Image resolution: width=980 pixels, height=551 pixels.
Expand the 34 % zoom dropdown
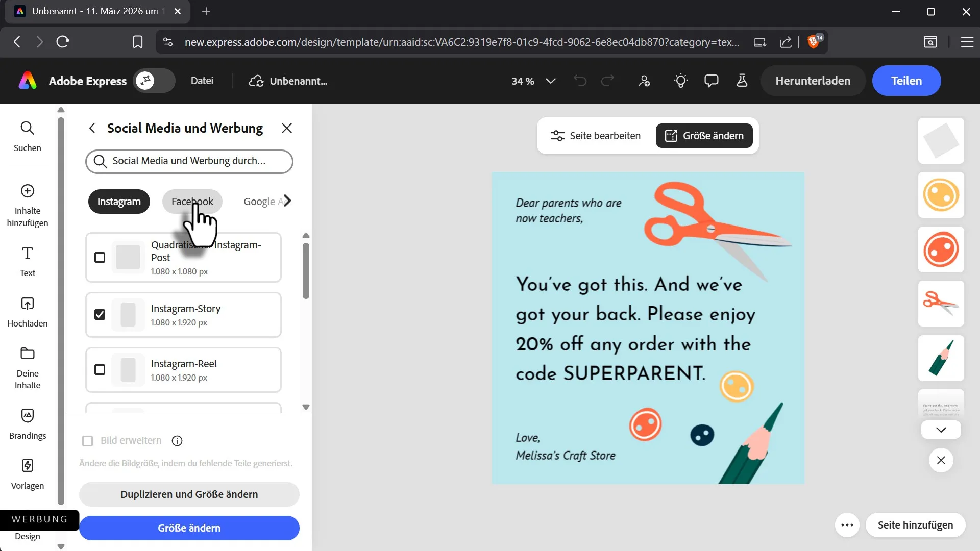(x=550, y=81)
